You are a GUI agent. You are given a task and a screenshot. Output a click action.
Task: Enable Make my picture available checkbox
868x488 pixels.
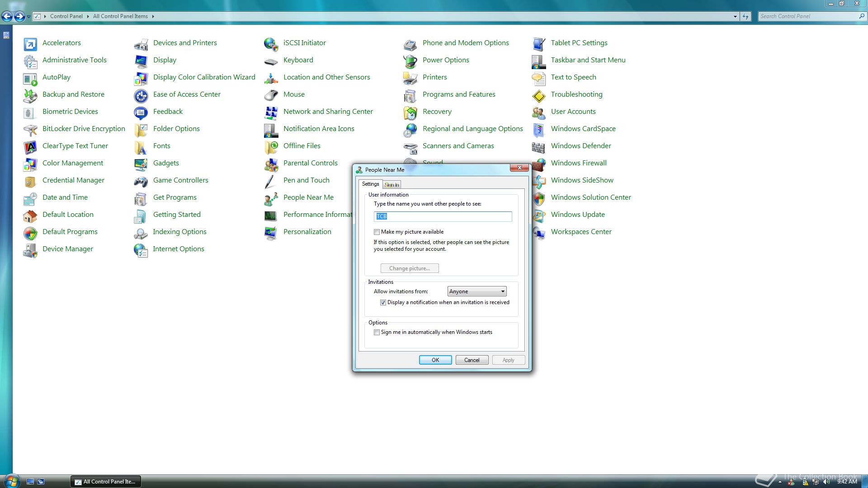pyautogui.click(x=377, y=232)
